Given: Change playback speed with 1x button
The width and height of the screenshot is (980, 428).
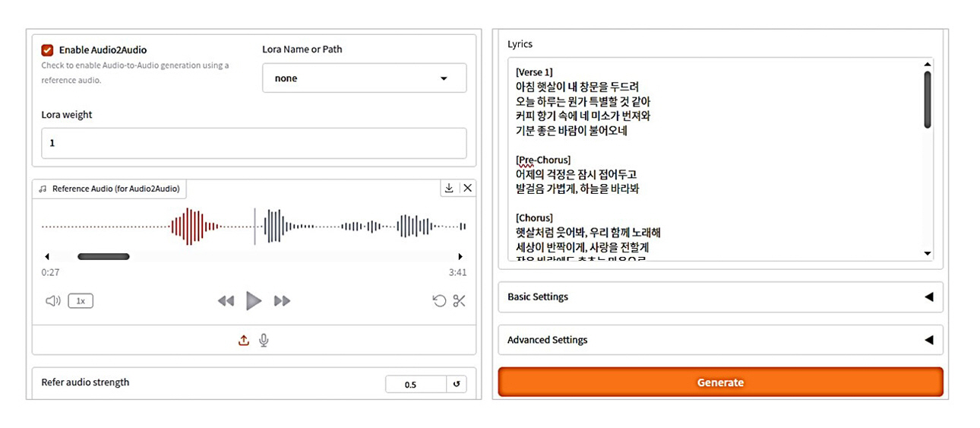Looking at the screenshot, I should [x=81, y=301].
